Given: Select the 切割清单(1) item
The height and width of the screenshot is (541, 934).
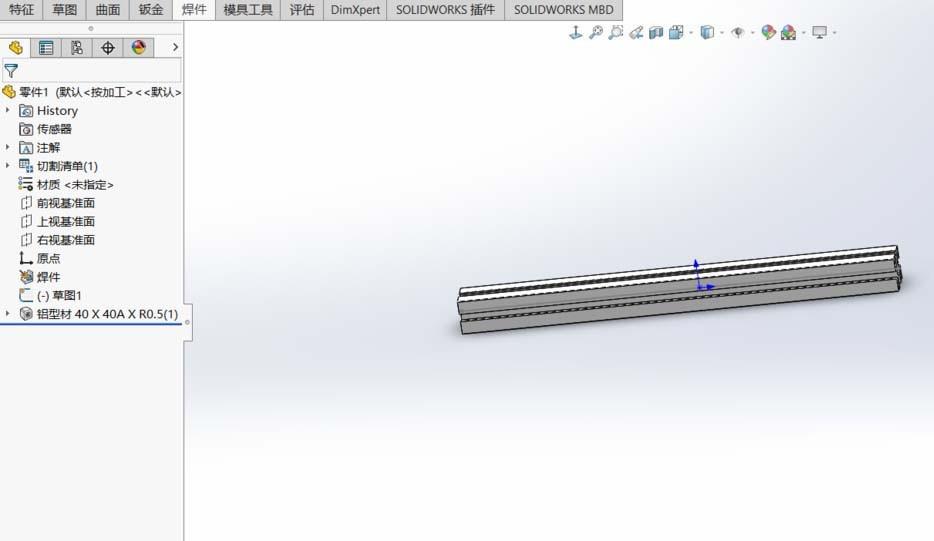Looking at the screenshot, I should 67,166.
